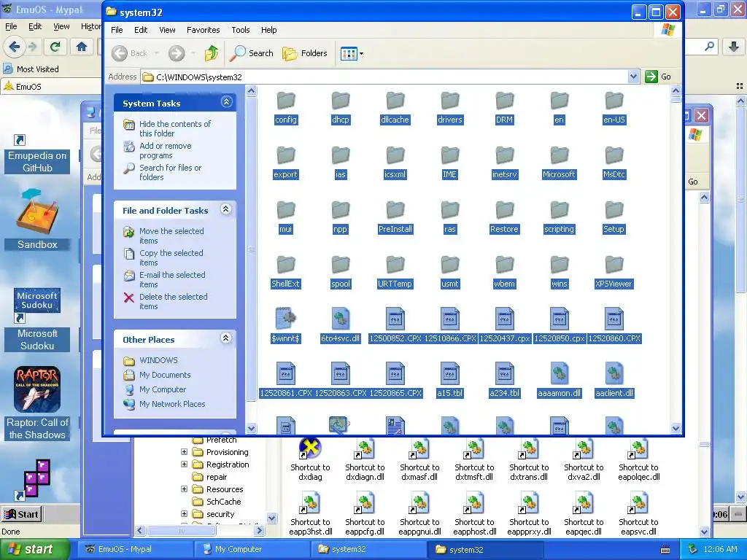Click the Search toolbar button
This screenshot has width=747, height=560.
click(252, 53)
